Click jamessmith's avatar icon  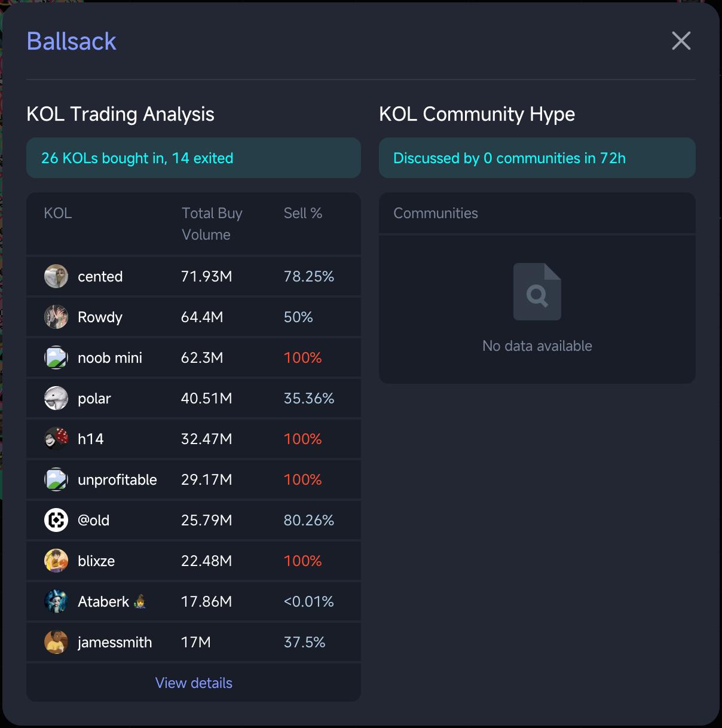pos(56,642)
